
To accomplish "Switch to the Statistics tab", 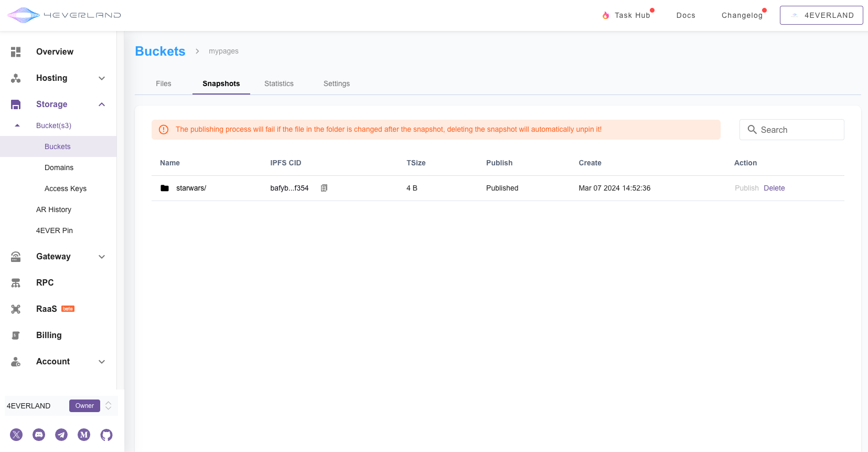I will (278, 83).
